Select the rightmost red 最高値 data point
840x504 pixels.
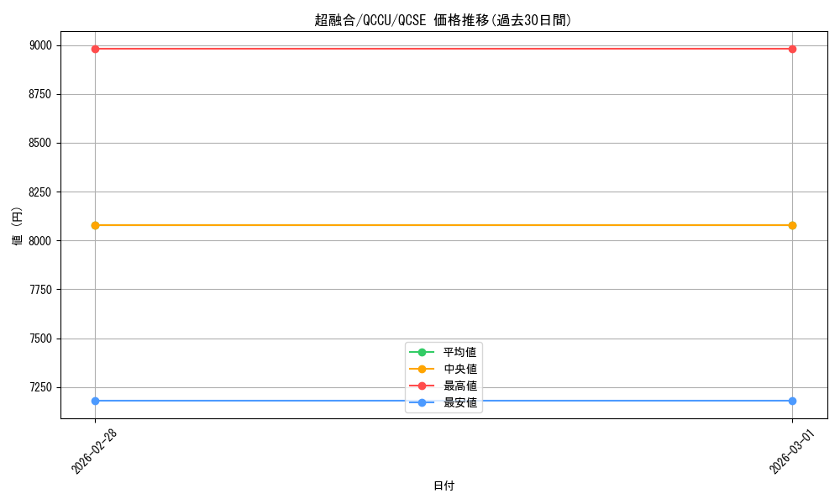click(791, 49)
